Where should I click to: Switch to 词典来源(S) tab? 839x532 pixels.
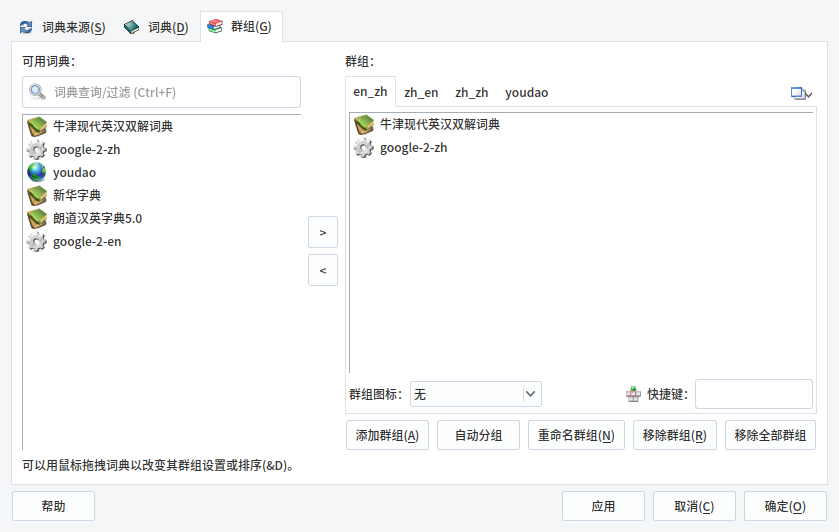tap(63, 27)
